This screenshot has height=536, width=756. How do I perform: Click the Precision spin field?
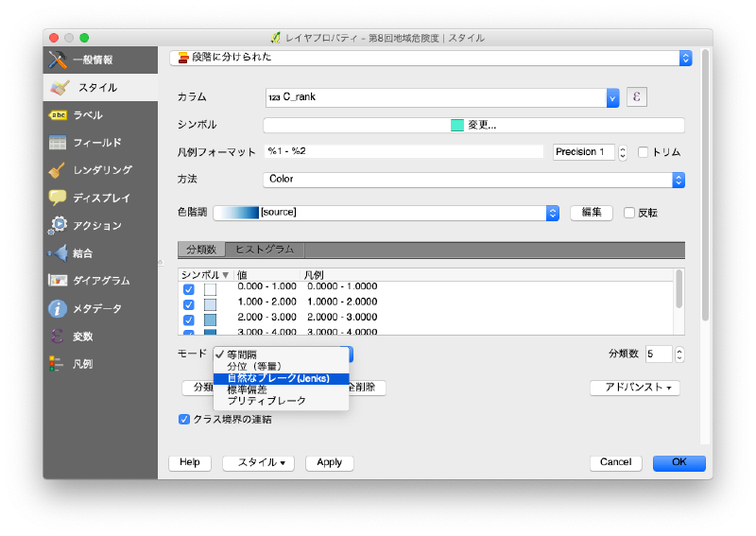(584, 152)
